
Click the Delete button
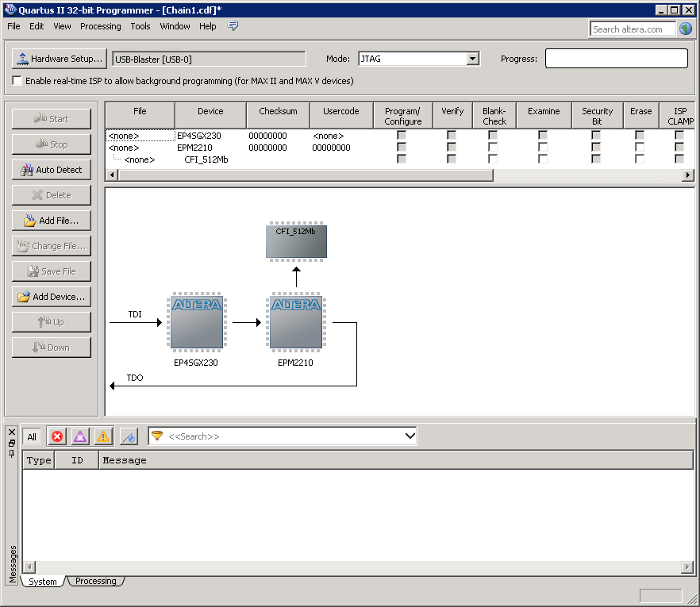tap(52, 195)
